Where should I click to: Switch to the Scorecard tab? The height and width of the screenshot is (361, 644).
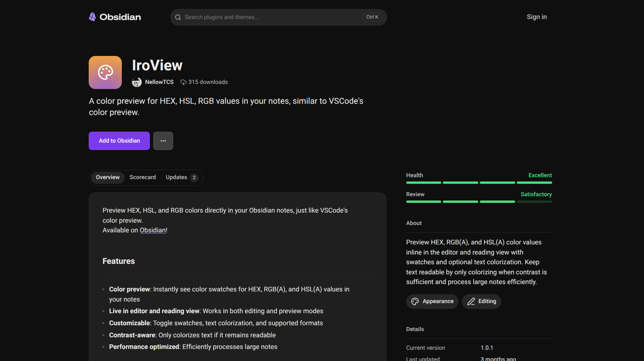[143, 178]
